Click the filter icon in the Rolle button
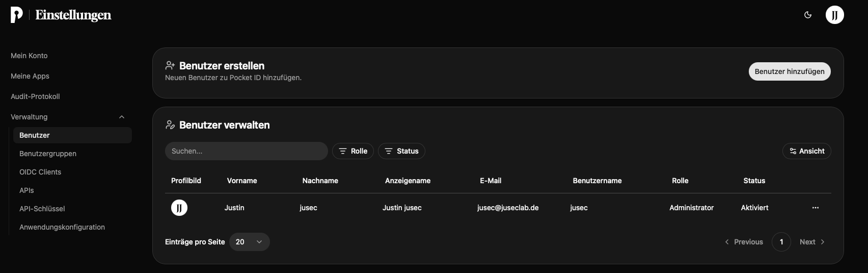Screen dimensions: 868x273 pyautogui.click(x=343, y=151)
